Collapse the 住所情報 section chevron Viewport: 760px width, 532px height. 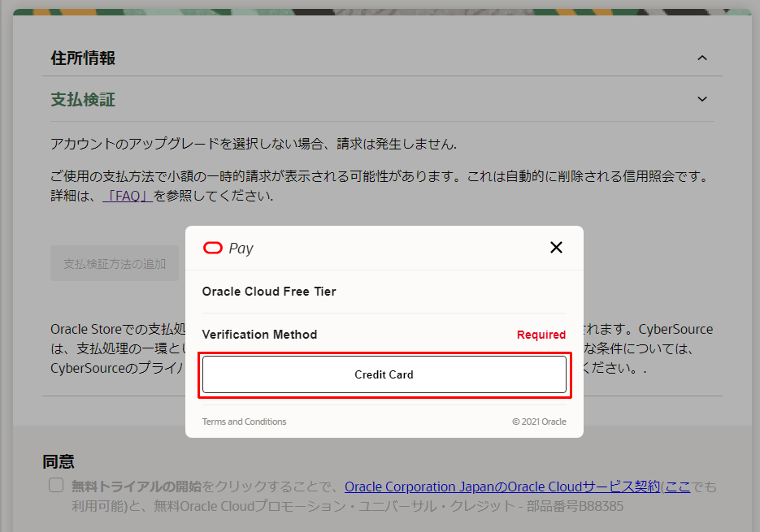tap(701, 58)
